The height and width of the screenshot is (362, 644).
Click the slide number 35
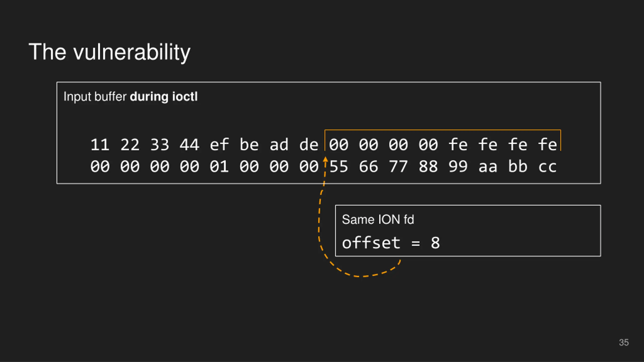(624, 342)
